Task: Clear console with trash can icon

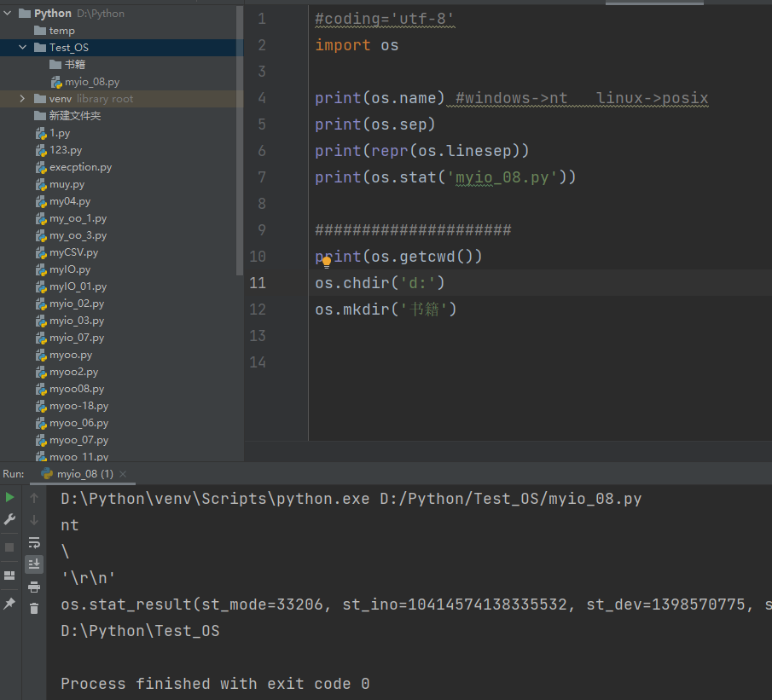Action: [34, 609]
